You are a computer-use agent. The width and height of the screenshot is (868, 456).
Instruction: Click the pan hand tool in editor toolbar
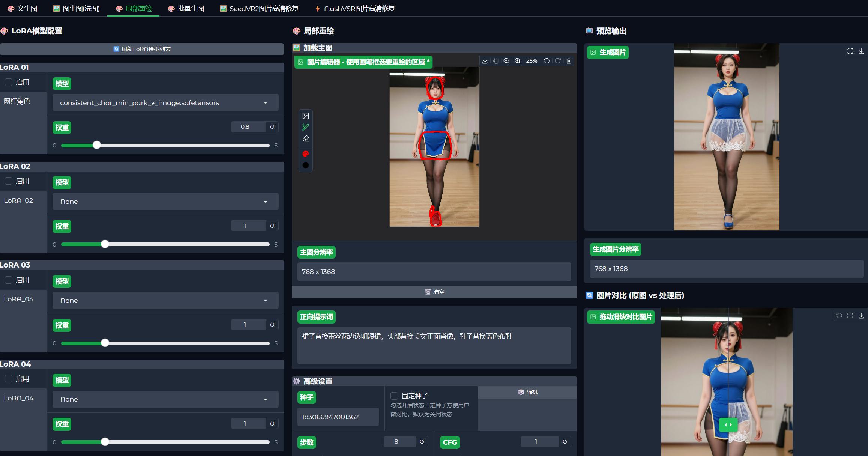[x=496, y=60]
